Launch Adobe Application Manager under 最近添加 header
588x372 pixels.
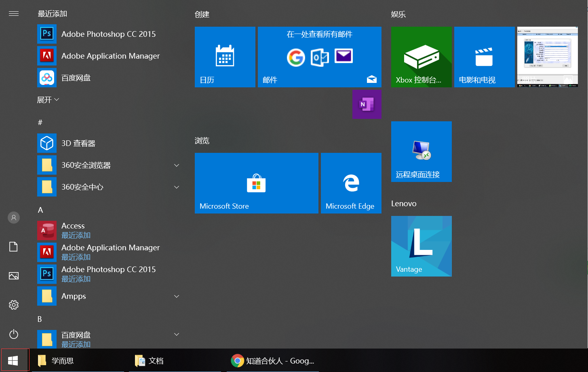coord(109,56)
